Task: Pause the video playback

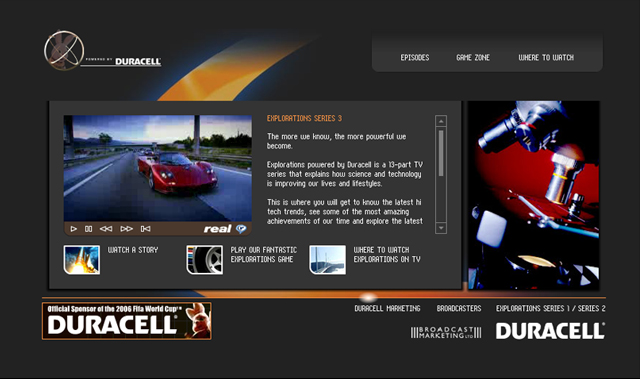Action: [88, 229]
